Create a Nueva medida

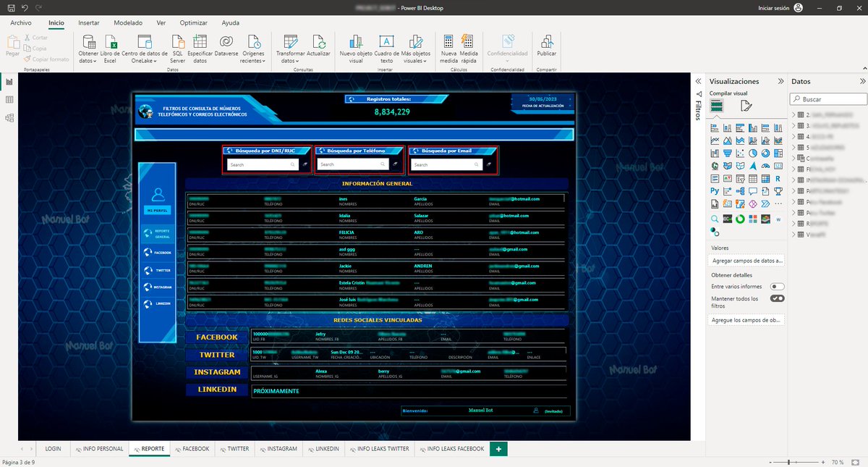click(x=448, y=49)
